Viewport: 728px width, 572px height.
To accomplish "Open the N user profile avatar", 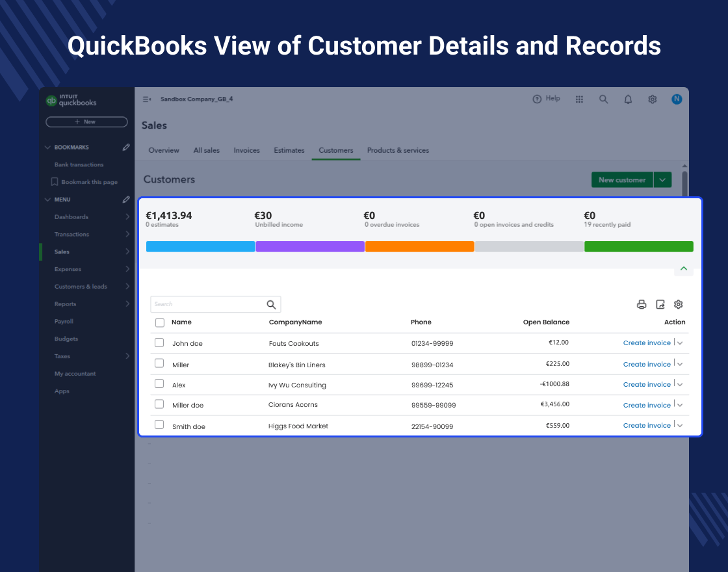I will point(677,99).
